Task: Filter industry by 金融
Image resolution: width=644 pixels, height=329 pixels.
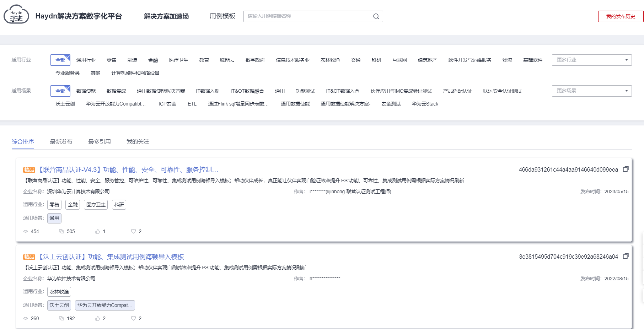Action: coord(153,60)
